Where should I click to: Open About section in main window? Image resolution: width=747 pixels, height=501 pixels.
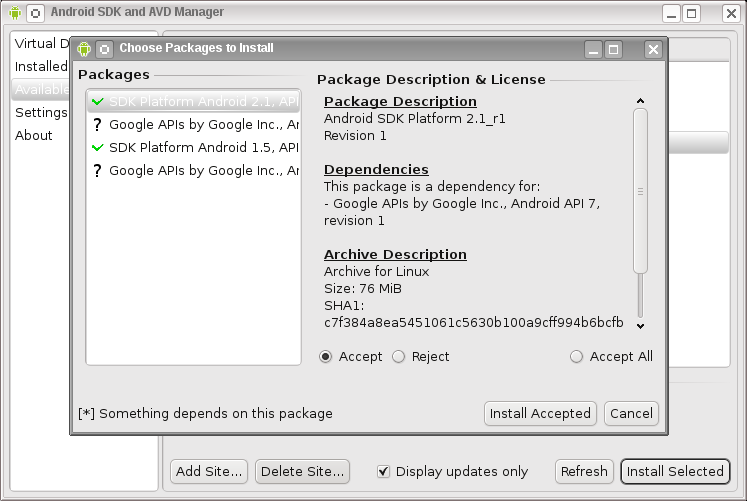pyautogui.click(x=33, y=135)
